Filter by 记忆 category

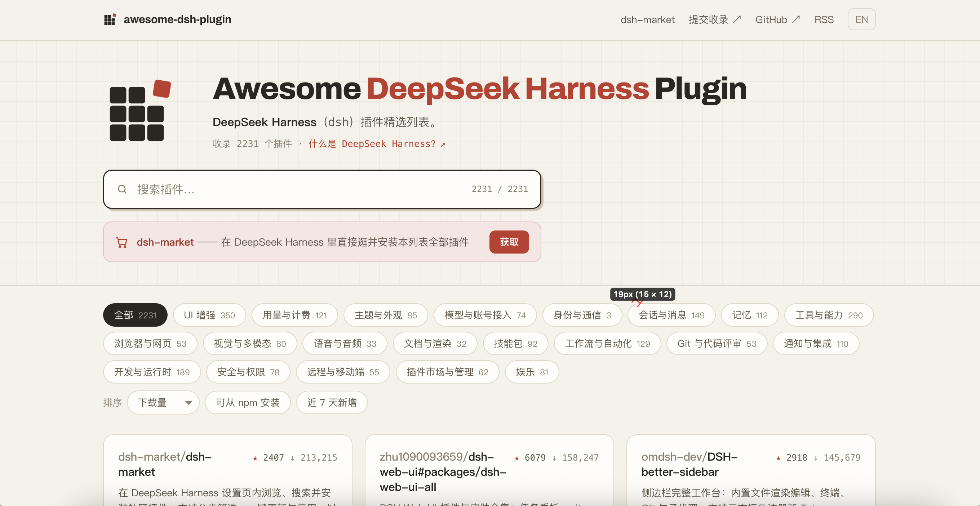(750, 315)
